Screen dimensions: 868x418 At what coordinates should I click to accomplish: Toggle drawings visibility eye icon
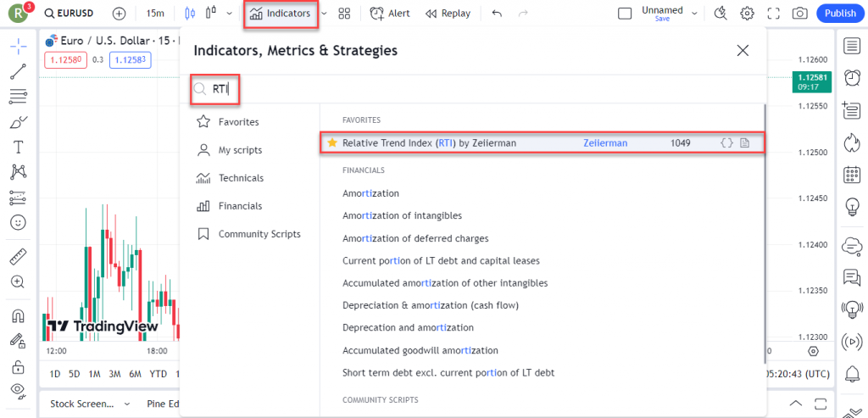tap(18, 389)
